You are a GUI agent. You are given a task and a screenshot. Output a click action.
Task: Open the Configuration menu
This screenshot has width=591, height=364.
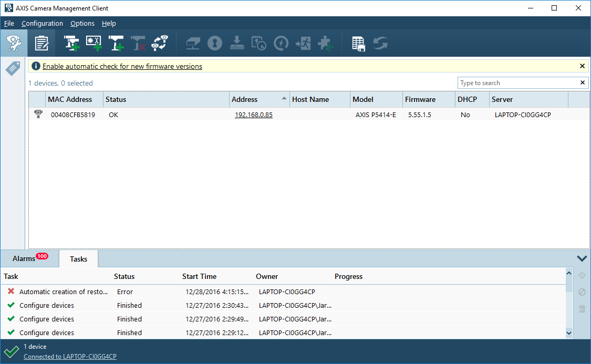(42, 23)
